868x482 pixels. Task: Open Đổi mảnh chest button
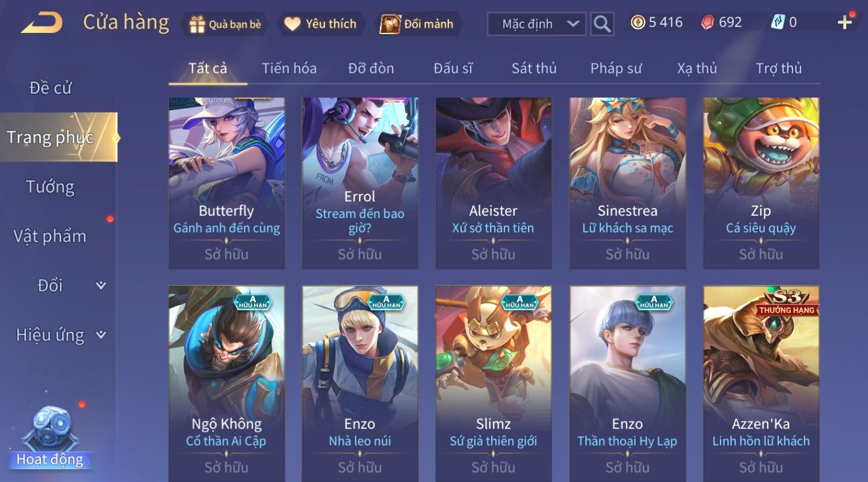(417, 24)
